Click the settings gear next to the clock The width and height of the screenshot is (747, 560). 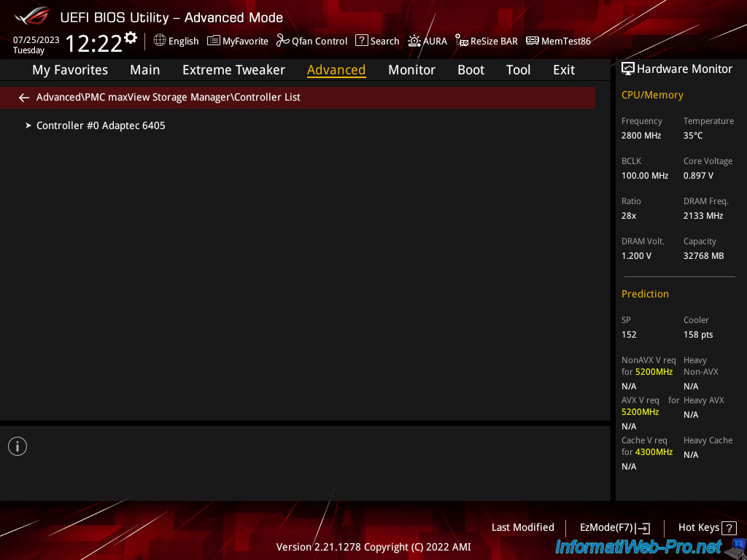[x=131, y=37]
